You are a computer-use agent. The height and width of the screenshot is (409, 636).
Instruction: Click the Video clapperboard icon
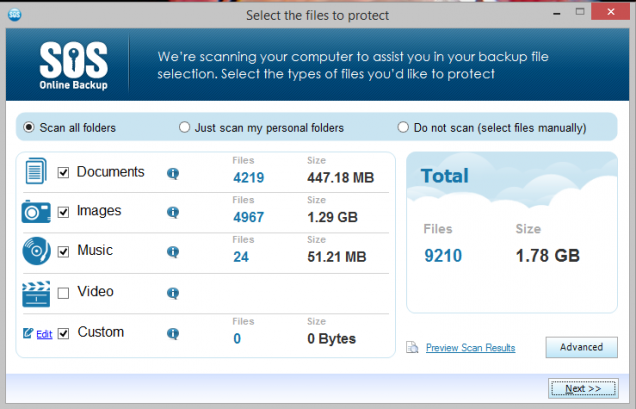point(36,292)
